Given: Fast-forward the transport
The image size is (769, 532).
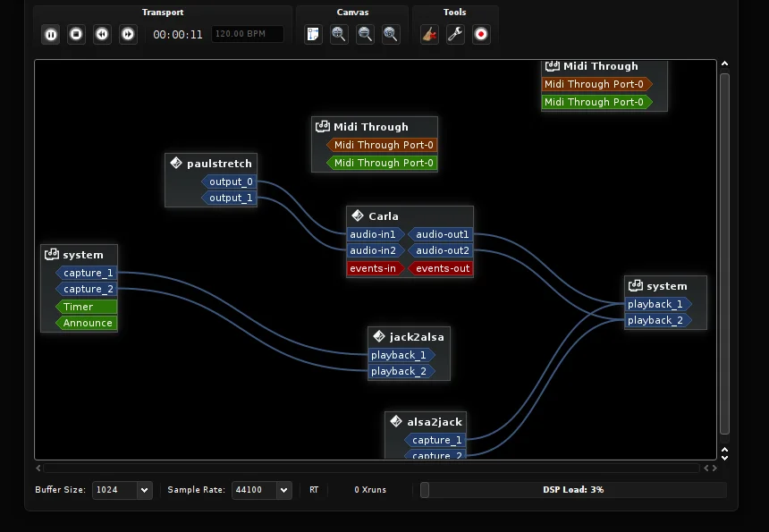Looking at the screenshot, I should (x=128, y=34).
